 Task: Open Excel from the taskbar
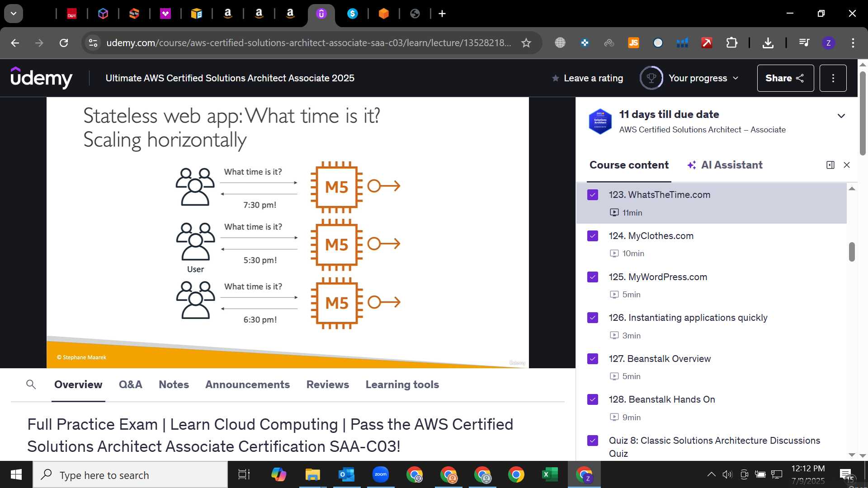pos(550,474)
